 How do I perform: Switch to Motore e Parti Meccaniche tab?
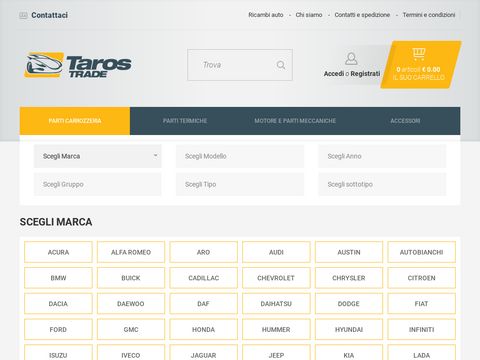coord(295,121)
